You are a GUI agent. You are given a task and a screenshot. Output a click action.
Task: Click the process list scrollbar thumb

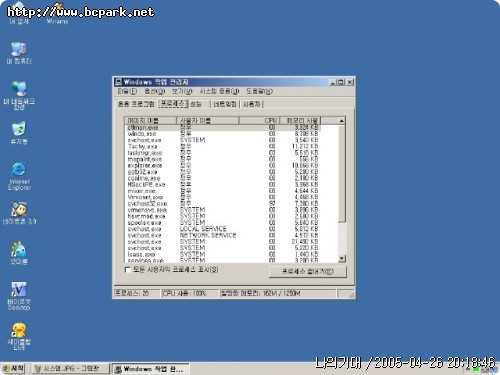click(x=342, y=173)
